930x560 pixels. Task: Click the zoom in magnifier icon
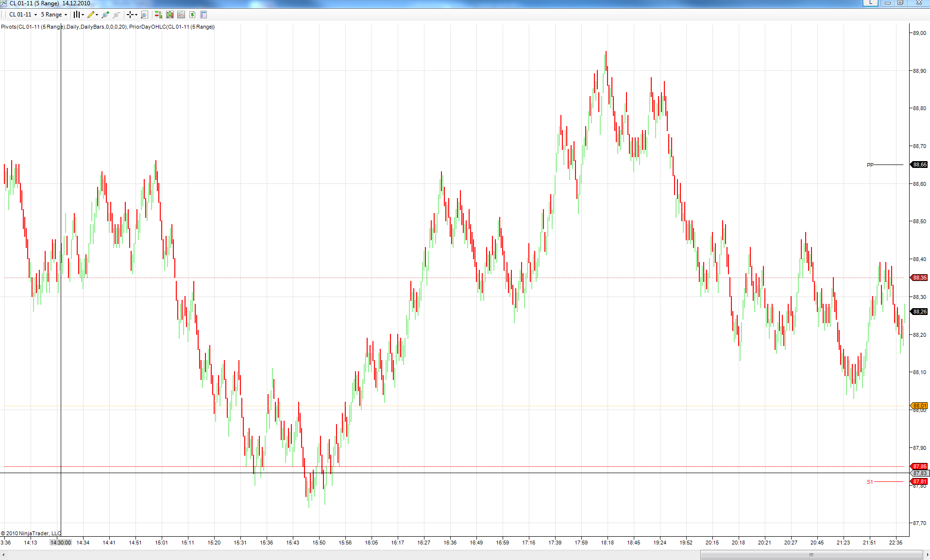(x=105, y=15)
